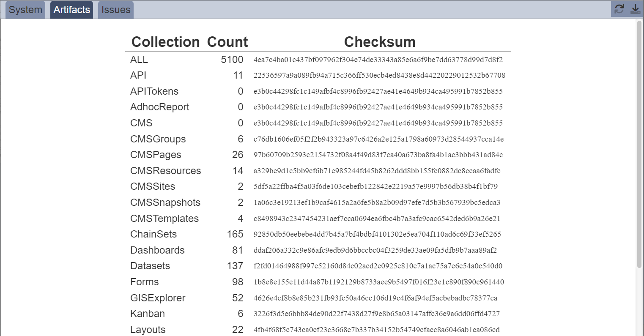
Task: Click the Dashboards collection row
Action: pos(318,250)
